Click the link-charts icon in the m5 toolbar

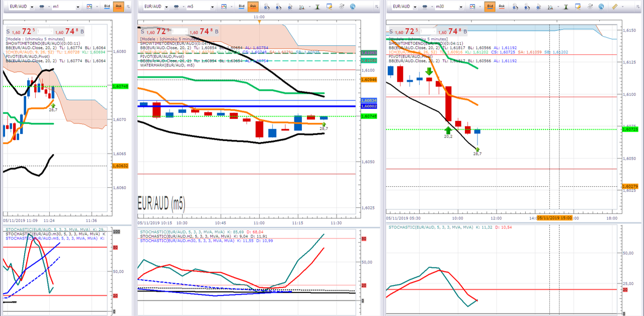click(176, 7)
